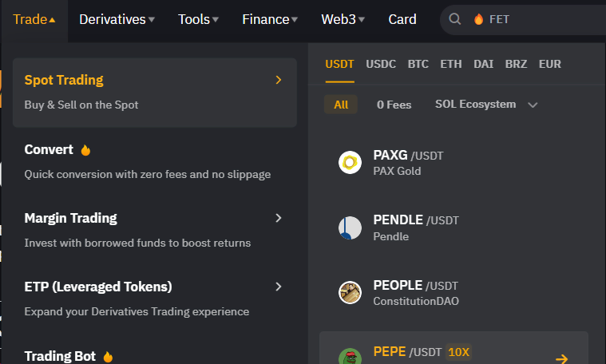
Task: Click the Pendle token logo
Action: coord(351,227)
